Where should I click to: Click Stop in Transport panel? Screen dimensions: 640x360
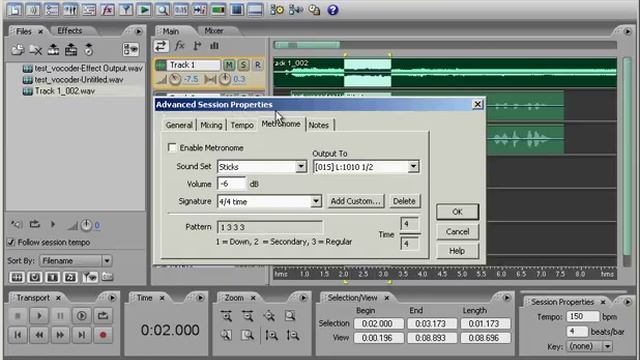18,316
